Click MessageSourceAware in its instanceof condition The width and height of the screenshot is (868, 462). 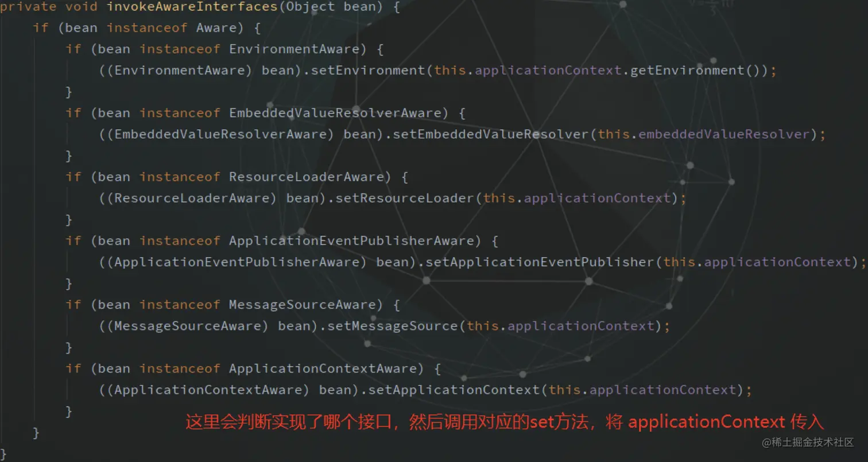(303, 304)
